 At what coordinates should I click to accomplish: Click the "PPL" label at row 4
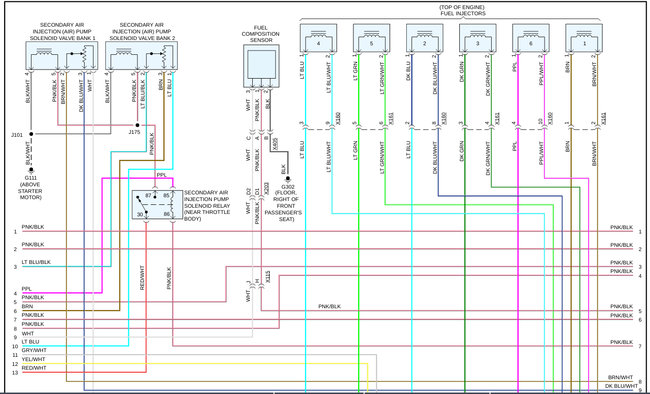point(27,289)
